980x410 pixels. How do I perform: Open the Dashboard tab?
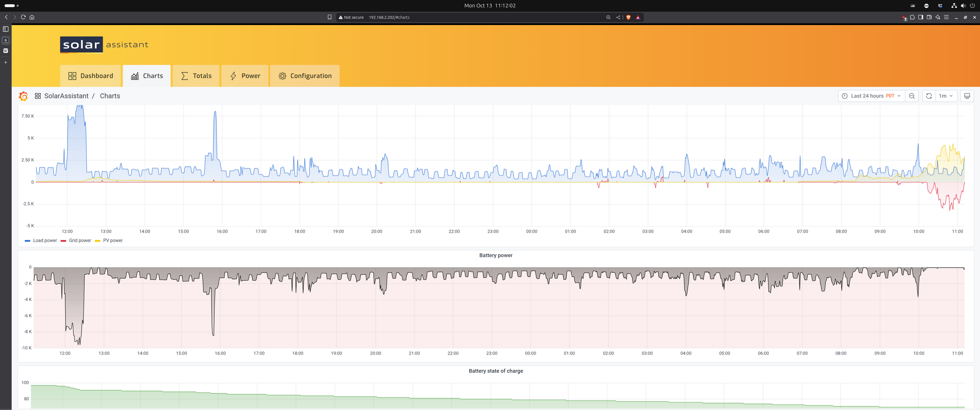point(90,76)
